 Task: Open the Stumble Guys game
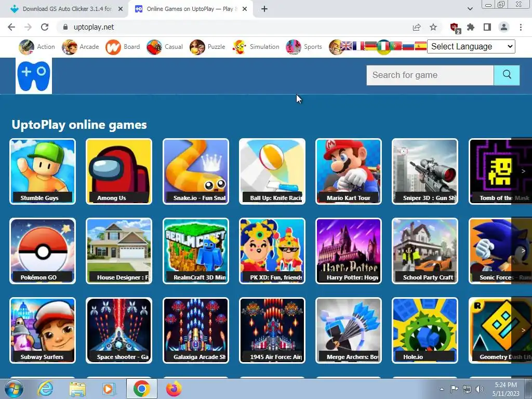pos(43,171)
